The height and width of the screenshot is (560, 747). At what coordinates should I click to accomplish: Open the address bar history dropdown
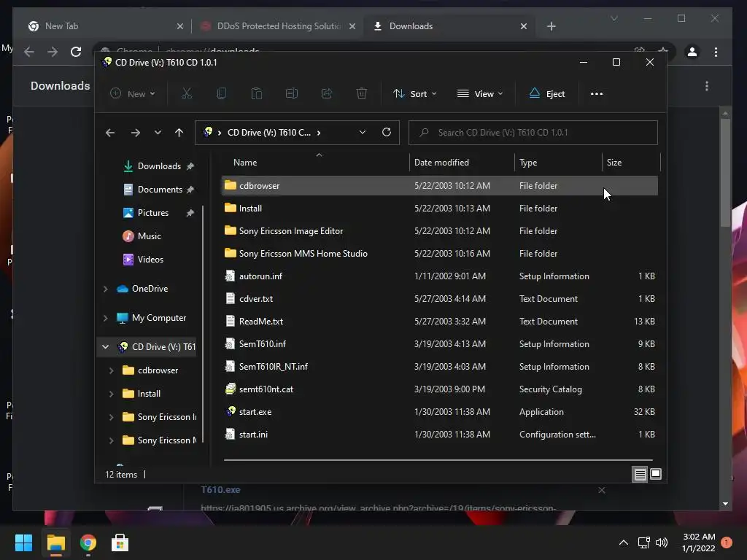pyautogui.click(x=362, y=133)
